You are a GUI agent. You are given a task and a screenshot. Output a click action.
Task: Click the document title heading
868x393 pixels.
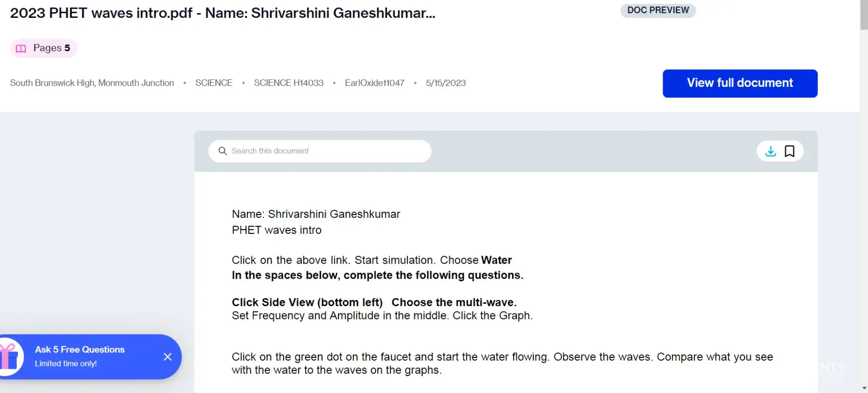coord(222,13)
